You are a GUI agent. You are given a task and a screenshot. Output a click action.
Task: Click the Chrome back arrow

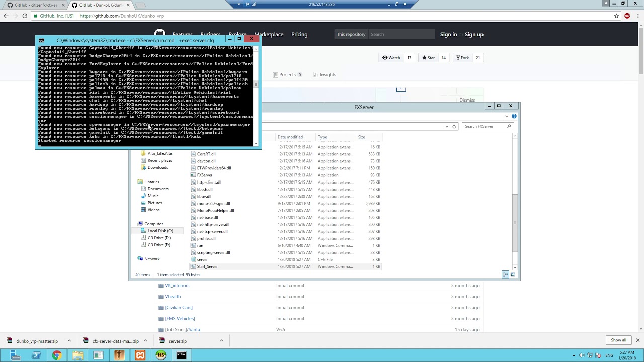6,16
